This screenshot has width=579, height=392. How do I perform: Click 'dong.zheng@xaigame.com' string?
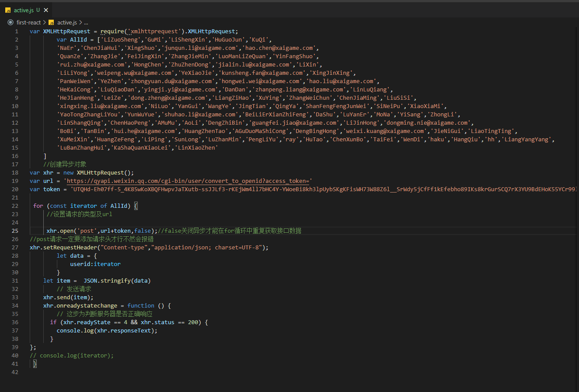click(167, 98)
